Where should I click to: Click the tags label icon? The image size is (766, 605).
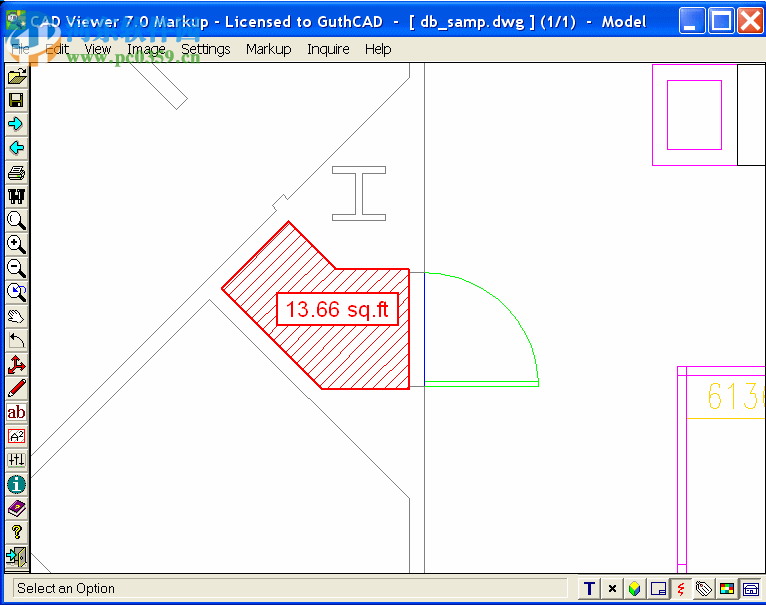[x=704, y=589]
